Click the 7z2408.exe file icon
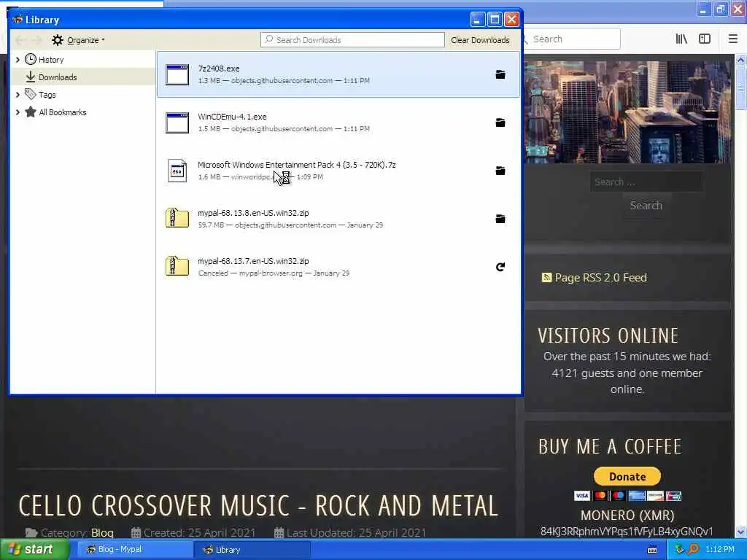This screenshot has width=747, height=560. point(177,75)
